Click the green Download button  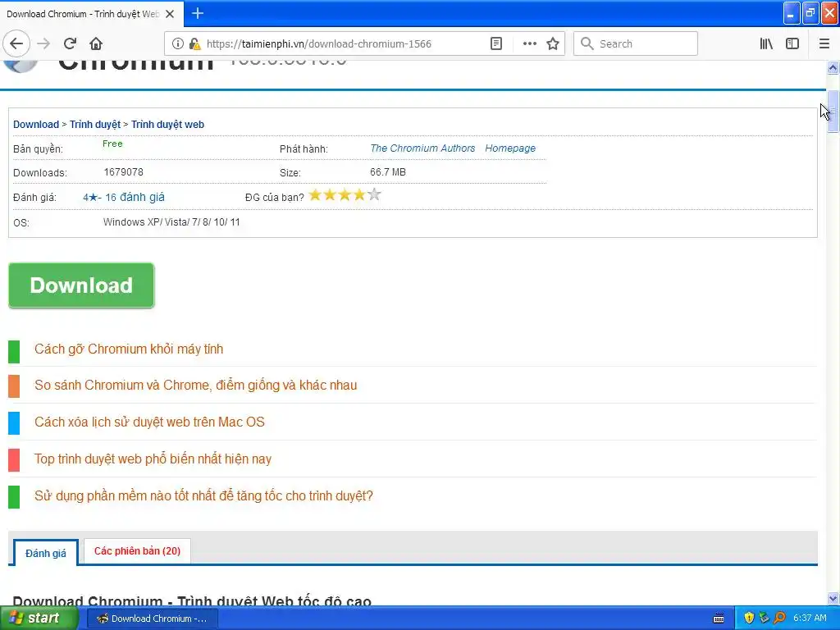pyautogui.click(x=81, y=285)
